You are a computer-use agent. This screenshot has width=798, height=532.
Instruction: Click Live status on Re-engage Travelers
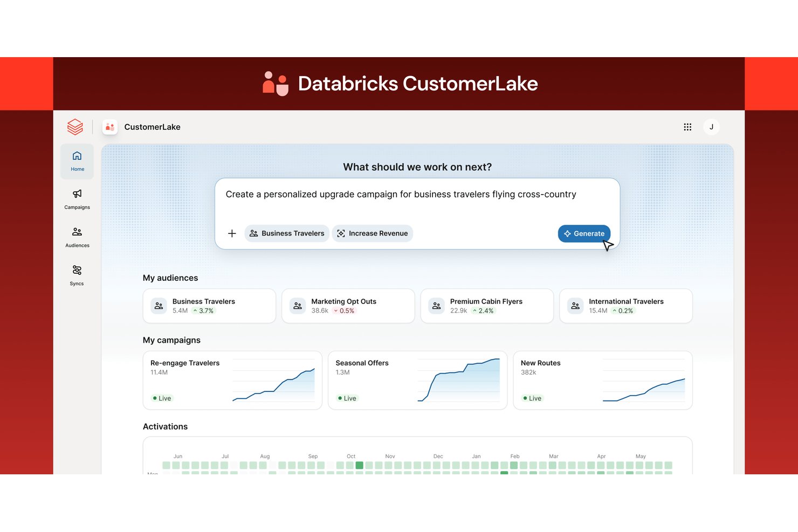[x=162, y=398]
